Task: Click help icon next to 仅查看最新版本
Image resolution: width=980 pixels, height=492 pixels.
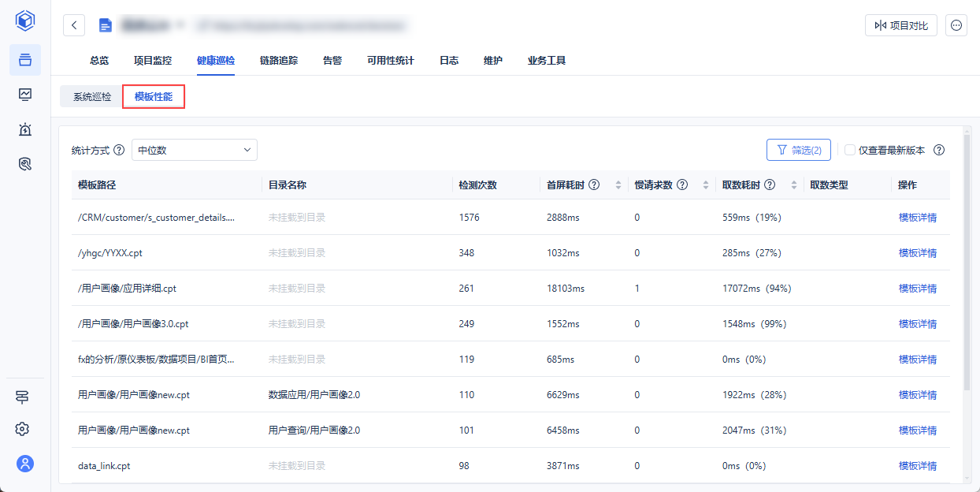Action: click(x=938, y=150)
